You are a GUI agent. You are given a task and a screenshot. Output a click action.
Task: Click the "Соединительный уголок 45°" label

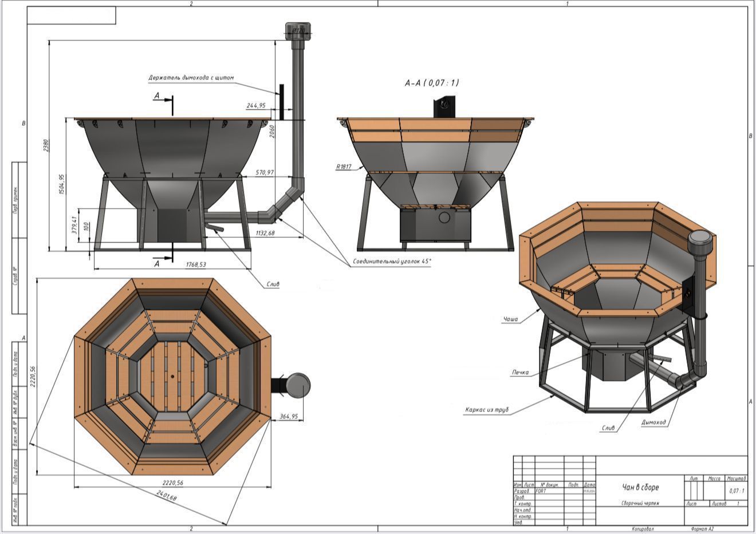tap(392, 262)
